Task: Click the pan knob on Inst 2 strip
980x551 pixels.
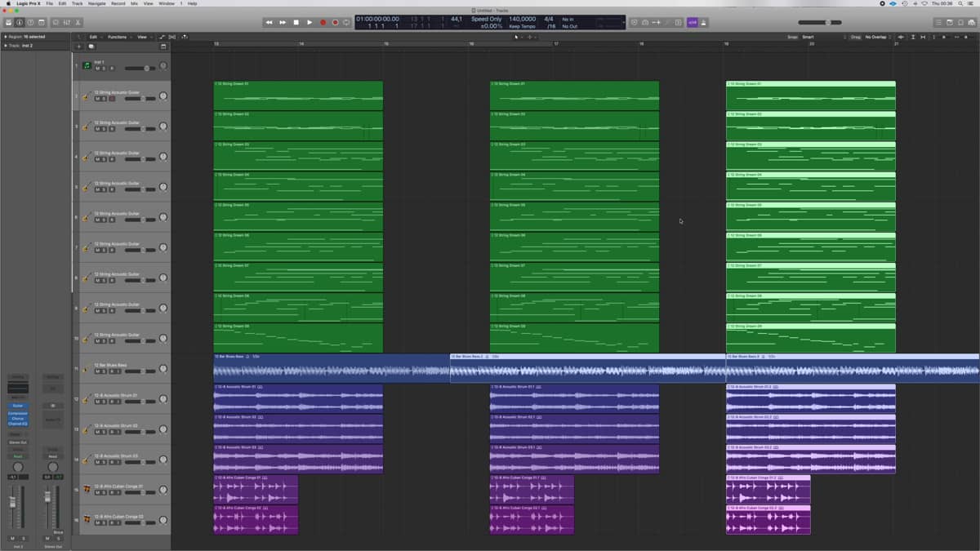Action: point(18,467)
